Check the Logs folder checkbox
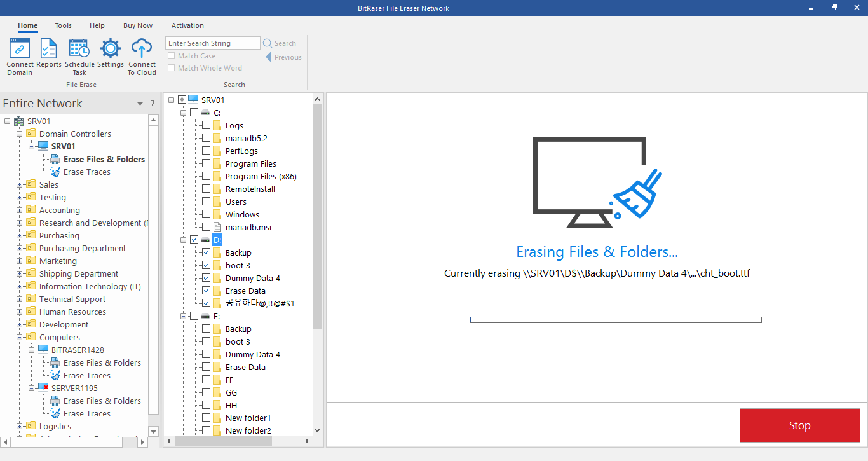The image size is (868, 461). pyautogui.click(x=206, y=125)
